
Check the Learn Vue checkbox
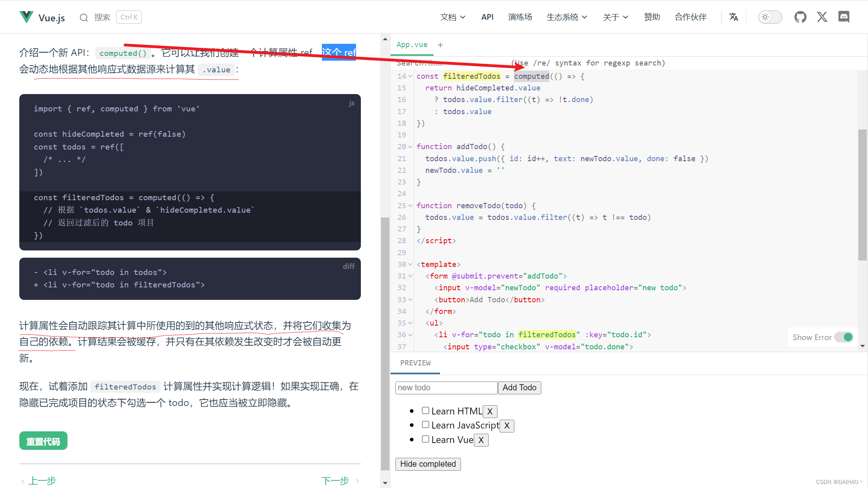[426, 439]
